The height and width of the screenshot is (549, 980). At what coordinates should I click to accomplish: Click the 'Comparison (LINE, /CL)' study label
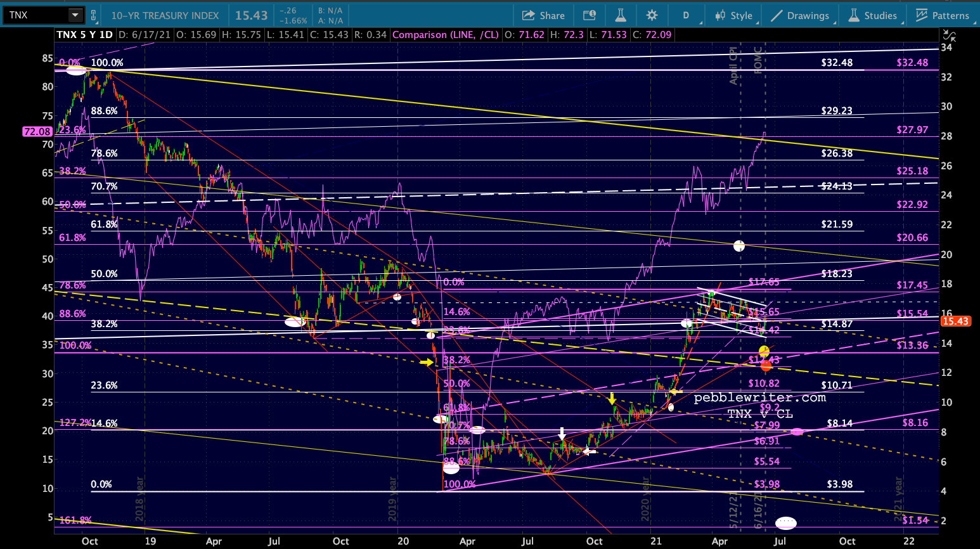(446, 35)
